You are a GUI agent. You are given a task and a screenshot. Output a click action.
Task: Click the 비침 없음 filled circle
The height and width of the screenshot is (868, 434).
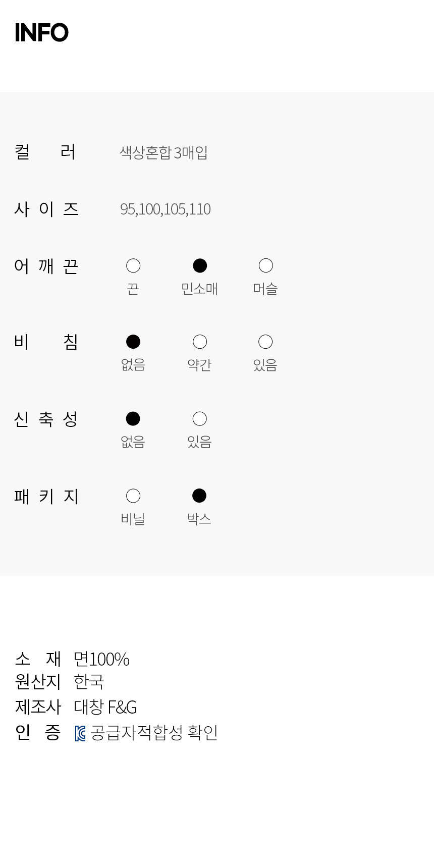(133, 342)
